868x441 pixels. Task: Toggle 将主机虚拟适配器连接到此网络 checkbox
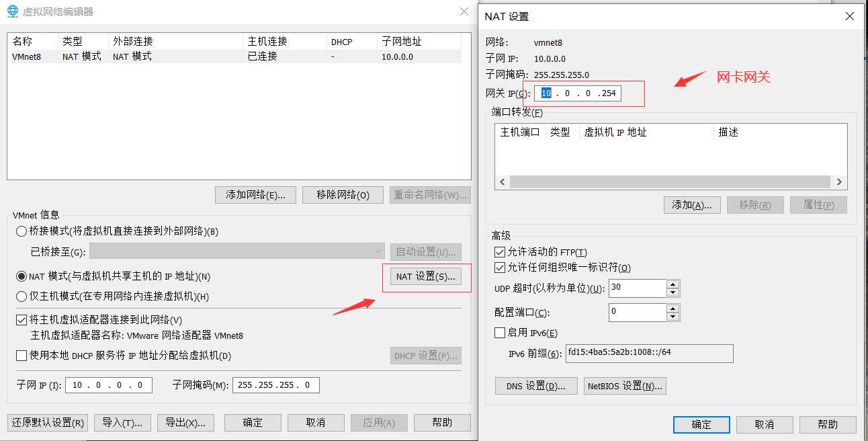[21, 320]
